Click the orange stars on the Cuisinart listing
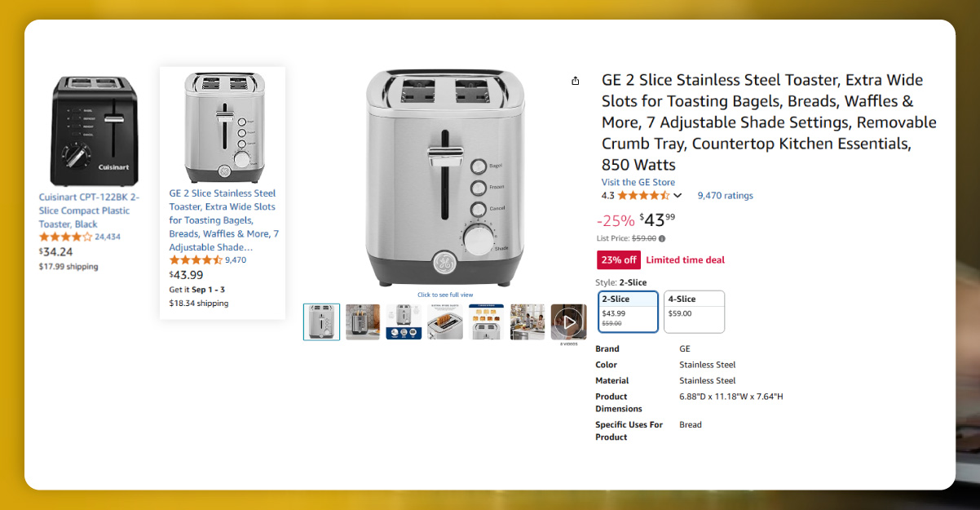980x510 pixels. [64, 237]
